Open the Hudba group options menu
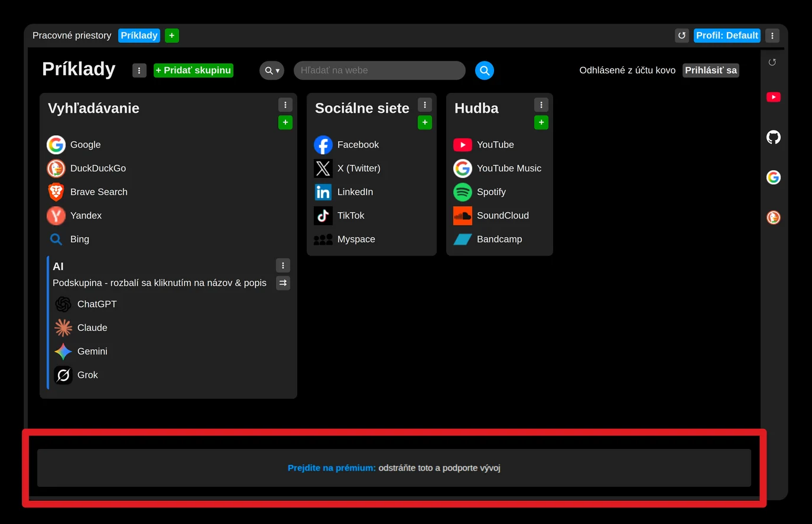This screenshot has height=524, width=812. coord(541,105)
